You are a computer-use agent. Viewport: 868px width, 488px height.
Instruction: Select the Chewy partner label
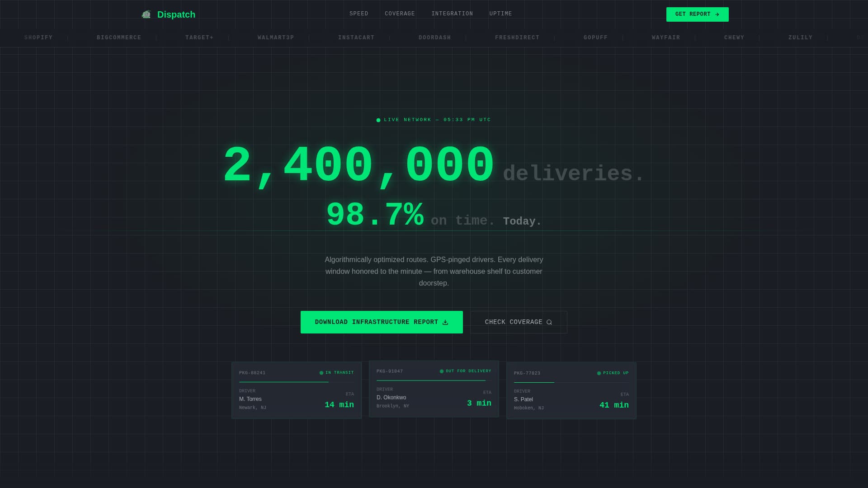coord(734,38)
